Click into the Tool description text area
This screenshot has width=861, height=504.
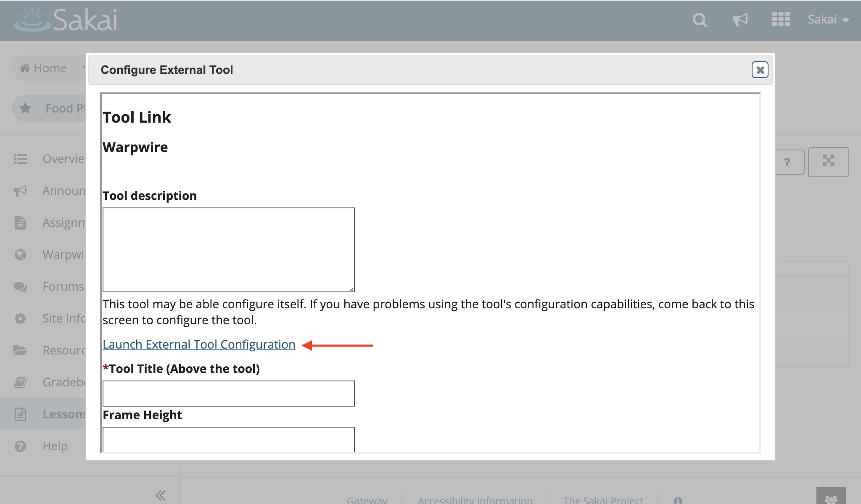(x=228, y=250)
